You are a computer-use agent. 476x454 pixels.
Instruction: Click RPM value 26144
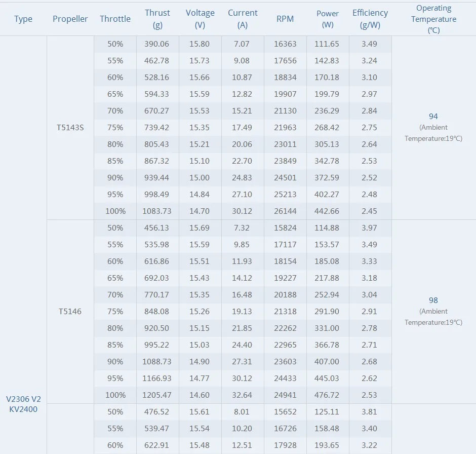[x=285, y=211]
